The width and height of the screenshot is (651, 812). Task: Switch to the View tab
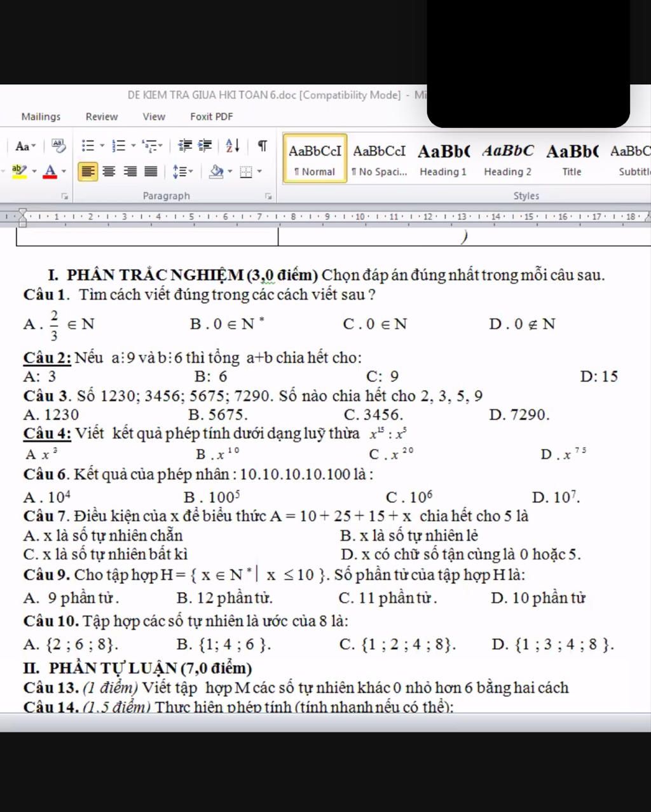pyautogui.click(x=154, y=116)
